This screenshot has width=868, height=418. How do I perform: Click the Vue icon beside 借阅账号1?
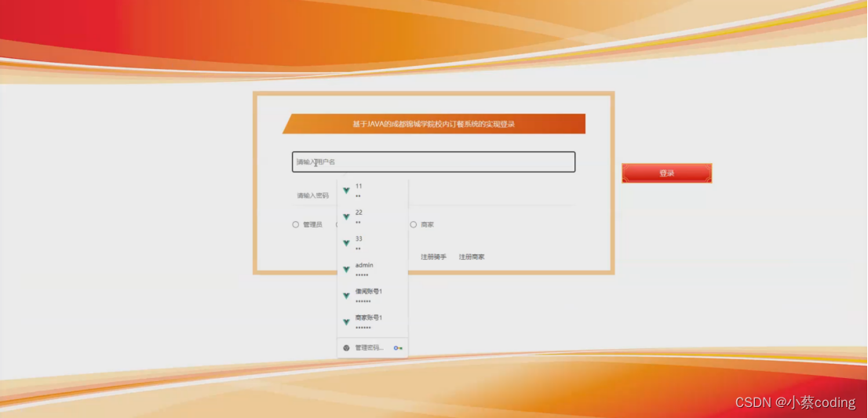pyautogui.click(x=347, y=296)
